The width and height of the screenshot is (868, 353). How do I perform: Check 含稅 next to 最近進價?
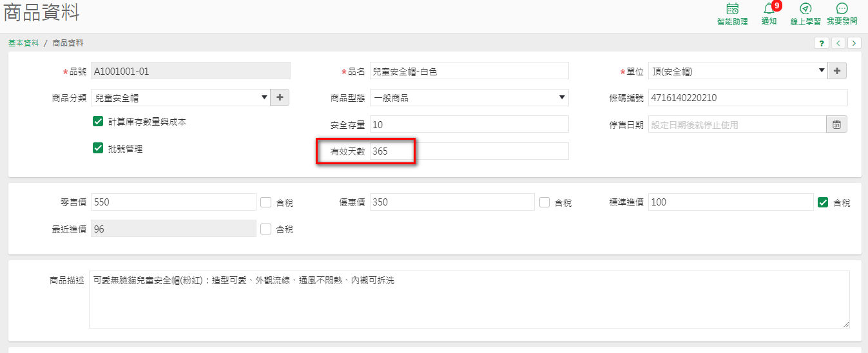coord(266,229)
